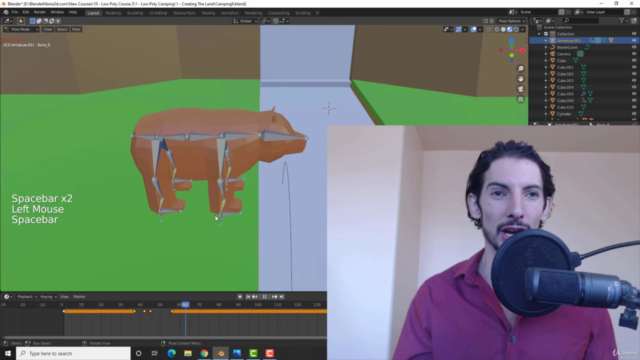Switch to the Compositing workspace tab
Screen dimensions: 640x360
(x=278, y=13)
